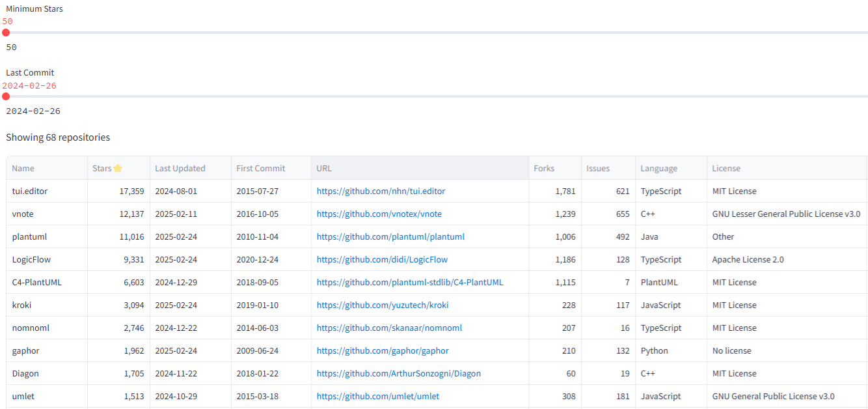Image resolution: width=868 pixels, height=409 pixels.
Task: Open the didi/LogicFlow GitHub link
Action: coord(382,260)
